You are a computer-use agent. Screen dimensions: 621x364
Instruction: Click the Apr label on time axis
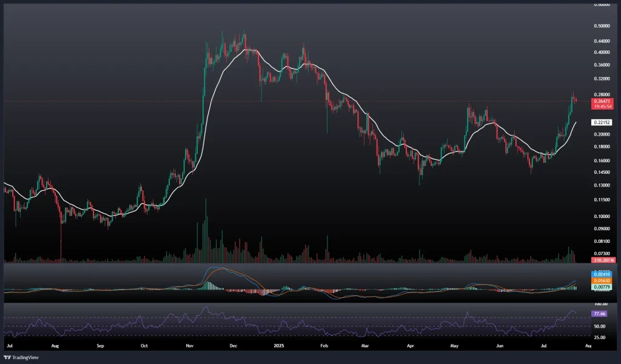pos(411,345)
